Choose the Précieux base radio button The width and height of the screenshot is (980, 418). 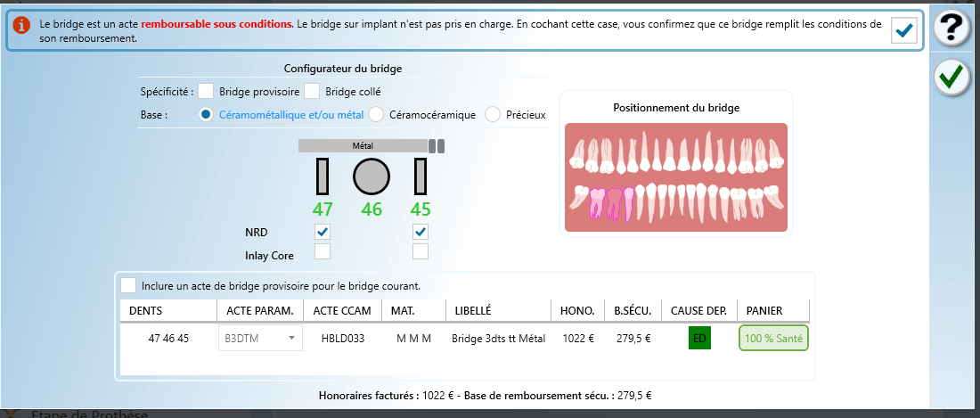(493, 114)
